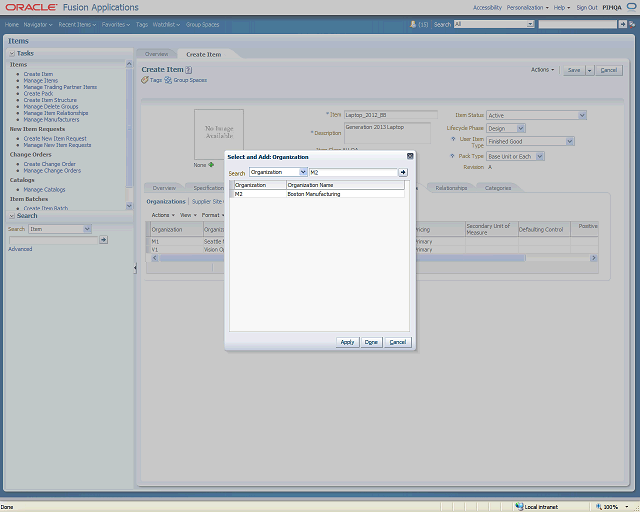Click the Home link in navigation bar
Image resolution: width=640 pixels, height=512 pixels.
click(x=11, y=24)
